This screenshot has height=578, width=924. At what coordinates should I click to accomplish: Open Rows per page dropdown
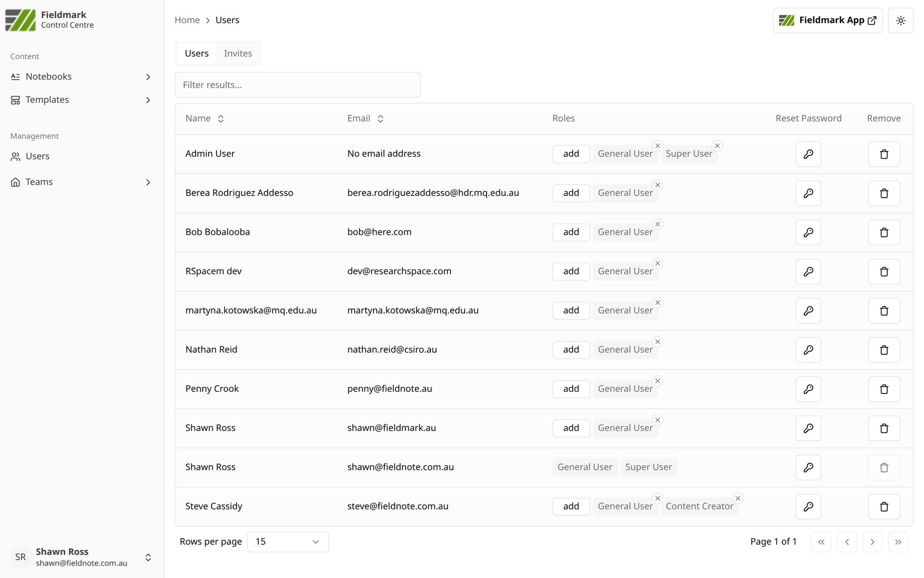pos(287,542)
